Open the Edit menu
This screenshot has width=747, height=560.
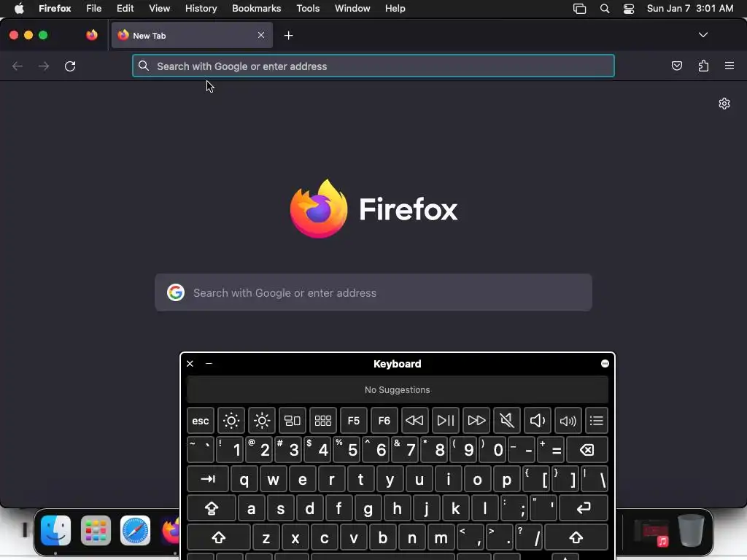[x=125, y=8]
